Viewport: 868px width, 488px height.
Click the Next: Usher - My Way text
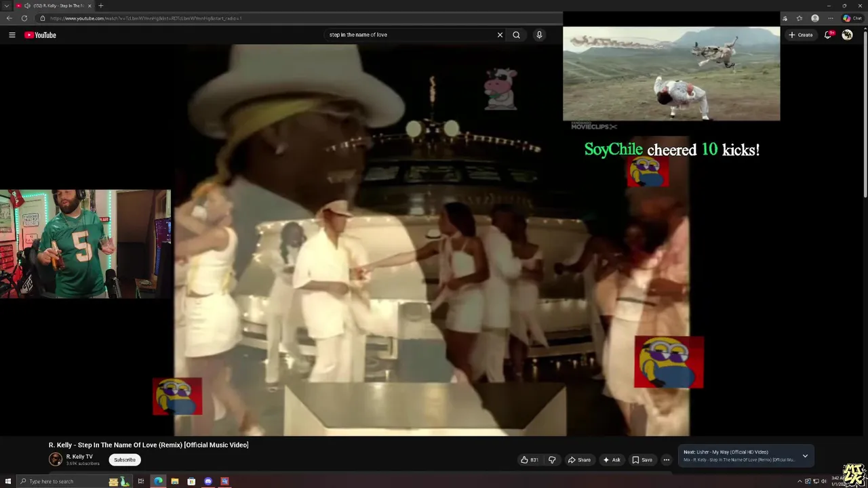click(x=726, y=452)
